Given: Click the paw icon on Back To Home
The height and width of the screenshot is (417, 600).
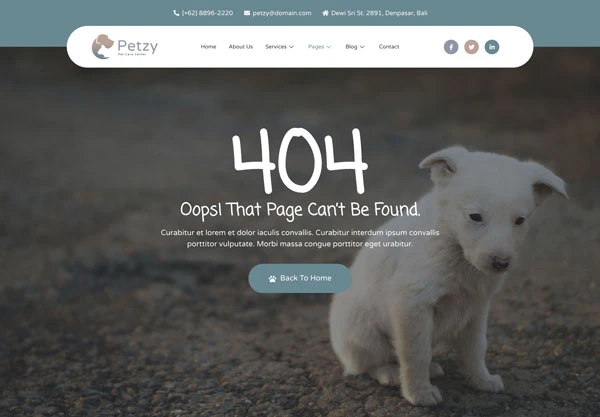Looking at the screenshot, I should [272, 279].
